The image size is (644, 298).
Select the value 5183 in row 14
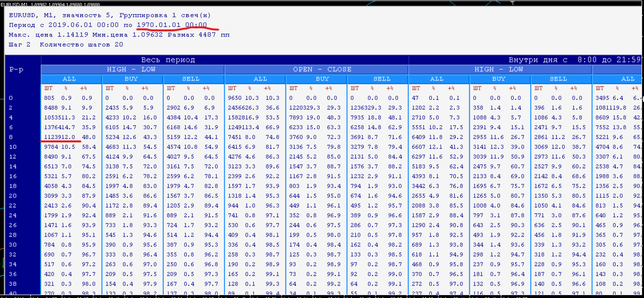pyautogui.click(x=420, y=167)
